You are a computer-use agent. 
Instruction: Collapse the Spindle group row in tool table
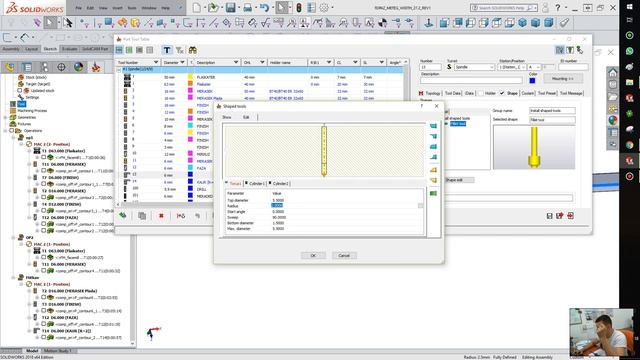119,70
